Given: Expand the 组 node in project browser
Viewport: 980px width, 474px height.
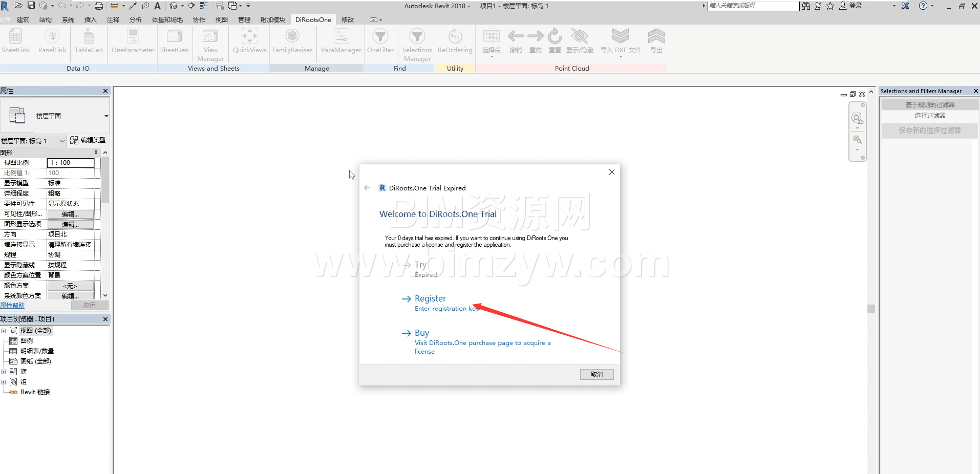Looking at the screenshot, I should (4, 382).
